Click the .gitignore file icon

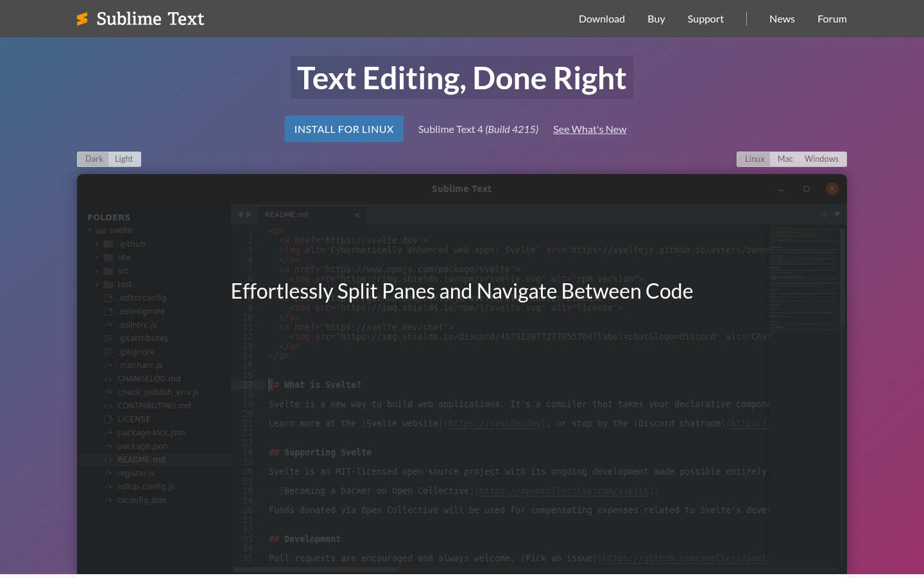108,352
